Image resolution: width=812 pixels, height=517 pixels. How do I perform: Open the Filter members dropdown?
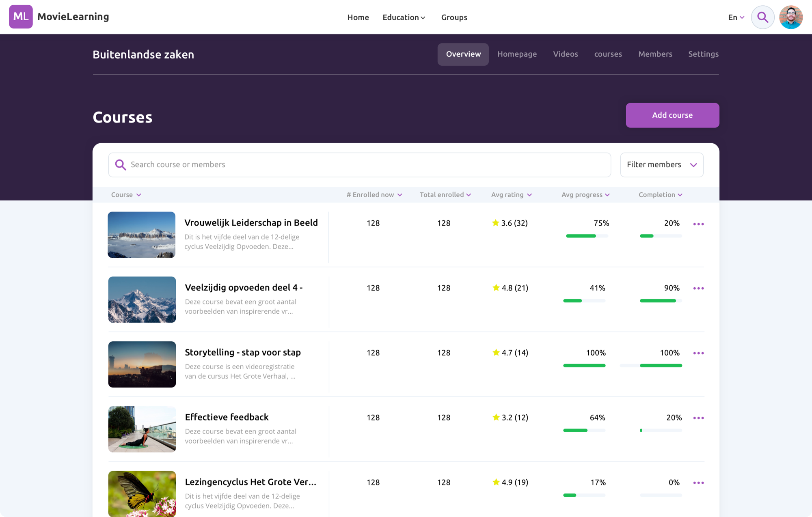pos(661,165)
